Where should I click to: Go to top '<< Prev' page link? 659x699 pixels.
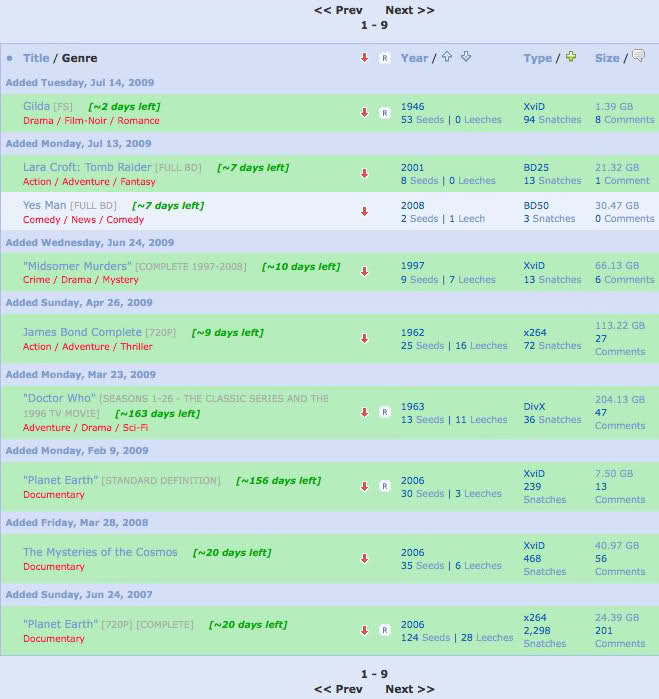point(338,10)
